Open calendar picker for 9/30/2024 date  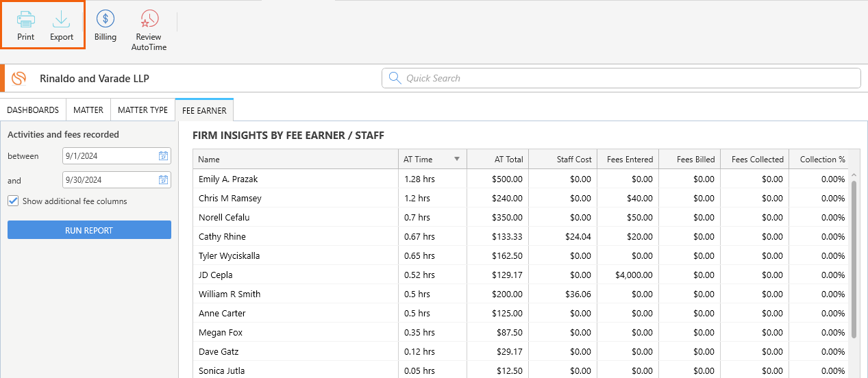164,180
